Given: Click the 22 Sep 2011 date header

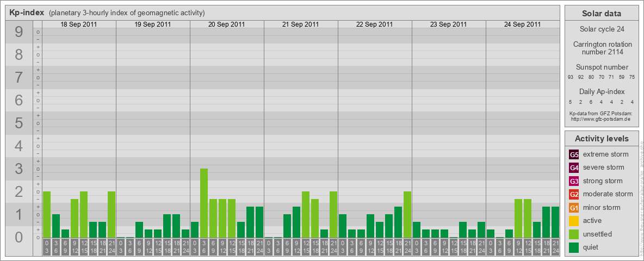Looking at the screenshot, I should [375, 24].
